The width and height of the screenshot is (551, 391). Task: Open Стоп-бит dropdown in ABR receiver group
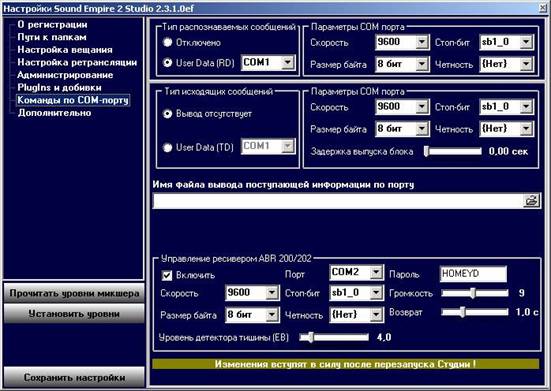pos(376,293)
